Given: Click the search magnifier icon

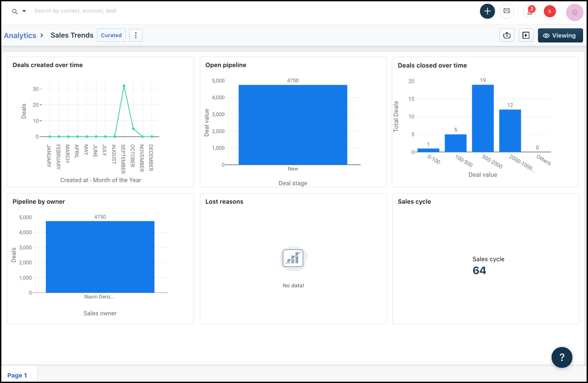Looking at the screenshot, I should (15, 11).
